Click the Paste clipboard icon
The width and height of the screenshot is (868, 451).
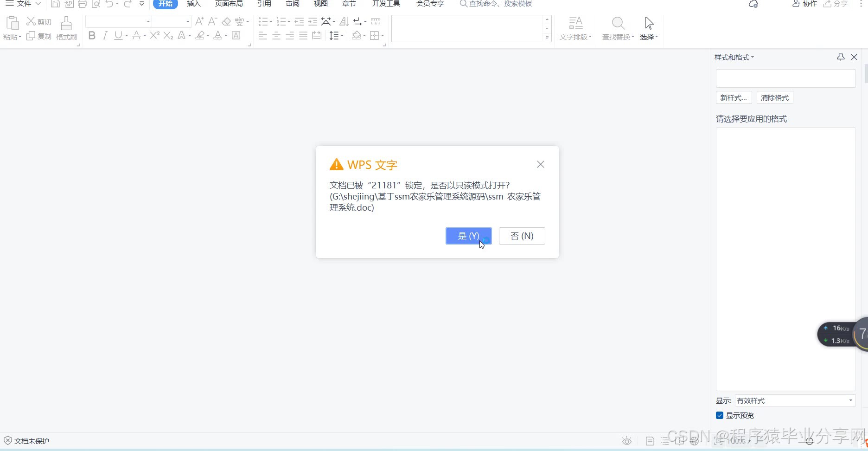[12, 23]
